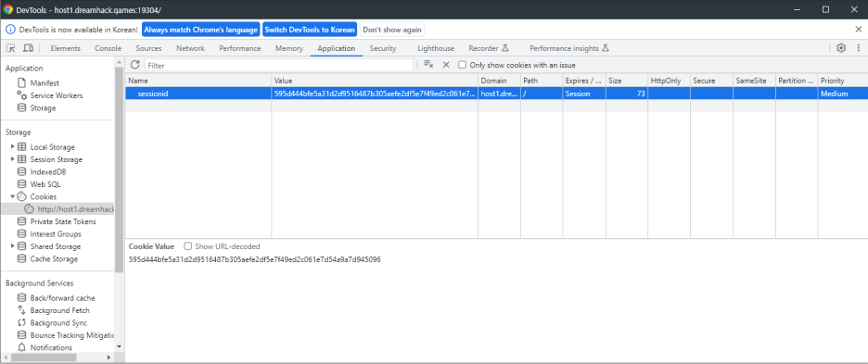The height and width of the screenshot is (364, 868).
Task: Click the Notifications bell icon
Action: tap(21, 347)
